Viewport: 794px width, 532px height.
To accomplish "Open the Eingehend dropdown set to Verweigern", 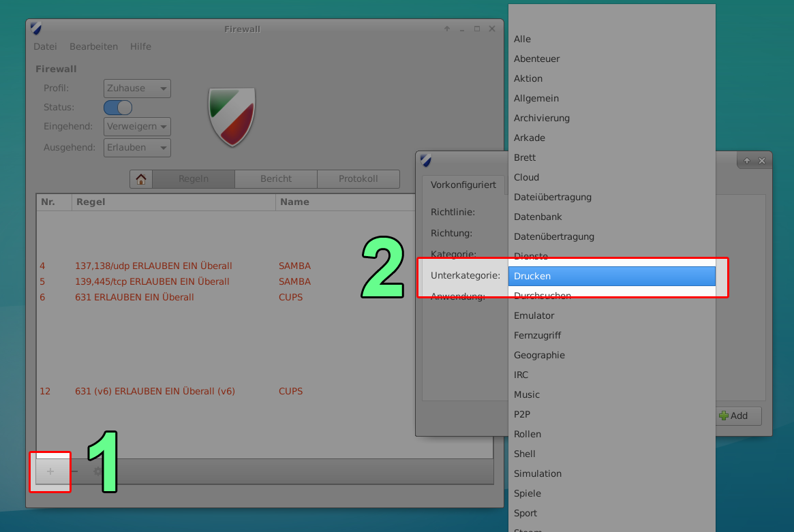I will 136,126.
